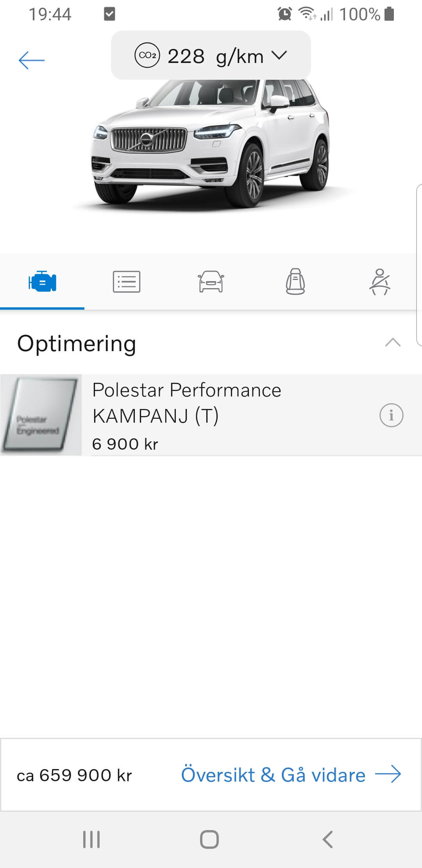Viewport: 422px width, 868px height.
Task: Tap the CO2 circle icon
Action: [x=147, y=56]
